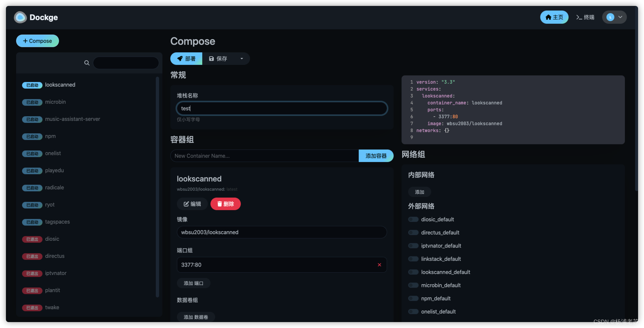Expand the save button dropdown arrow
Image resolution: width=644 pixels, height=328 pixels.
tap(242, 59)
